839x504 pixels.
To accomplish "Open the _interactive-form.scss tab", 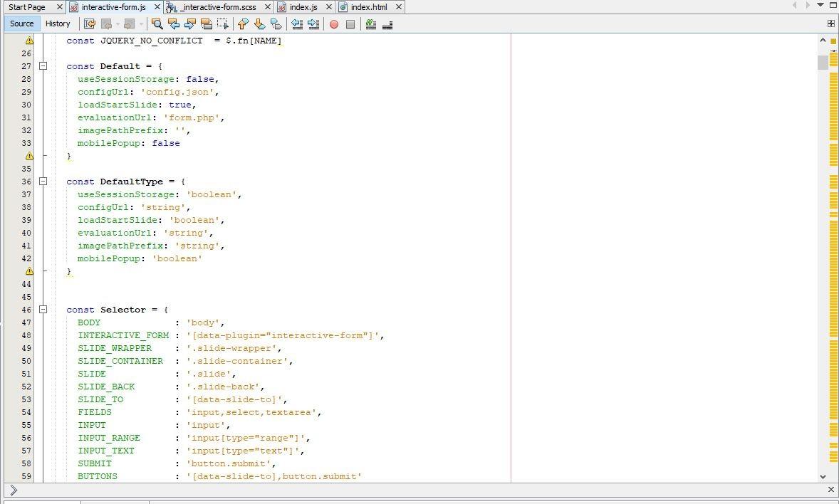I will click(217, 7).
